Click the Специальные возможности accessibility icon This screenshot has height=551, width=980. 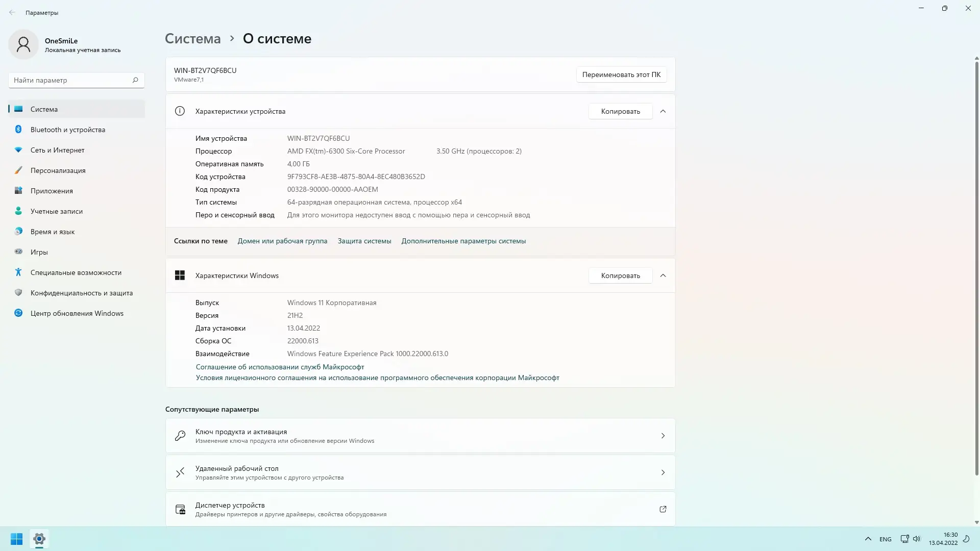pos(18,272)
